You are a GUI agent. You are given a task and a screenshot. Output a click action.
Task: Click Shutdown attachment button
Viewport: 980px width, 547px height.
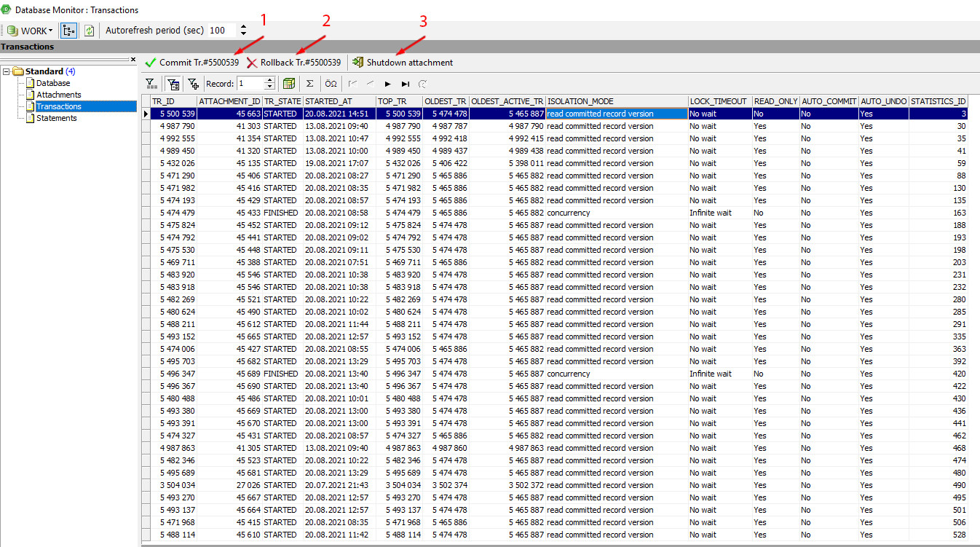(x=403, y=63)
